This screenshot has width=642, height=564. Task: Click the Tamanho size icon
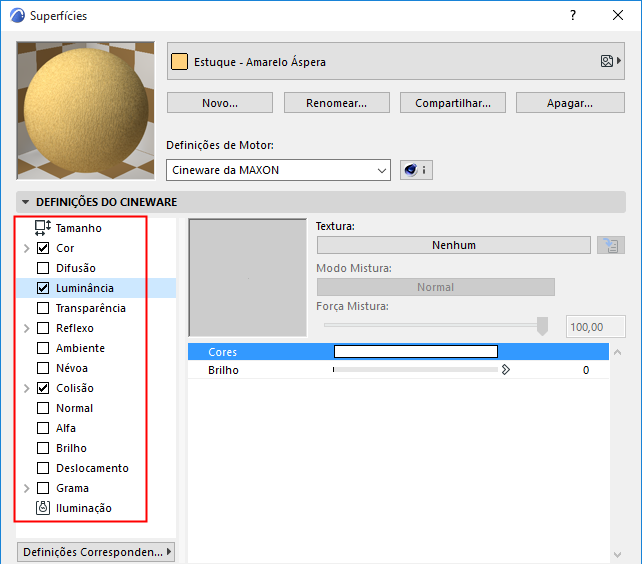click(x=43, y=228)
